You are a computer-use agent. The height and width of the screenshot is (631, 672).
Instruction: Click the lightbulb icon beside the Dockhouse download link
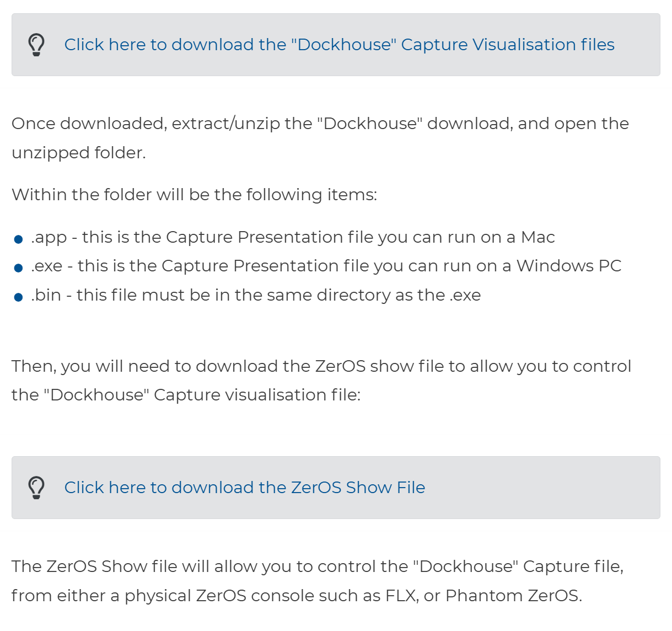36,45
